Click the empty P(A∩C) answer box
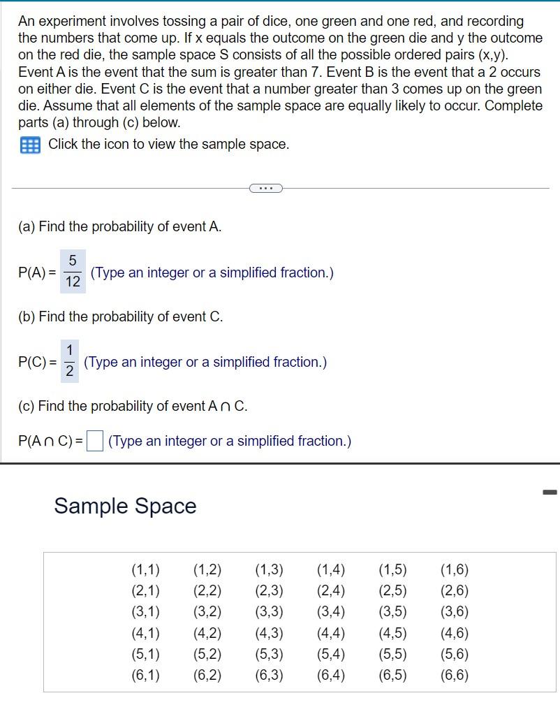 (x=94, y=440)
